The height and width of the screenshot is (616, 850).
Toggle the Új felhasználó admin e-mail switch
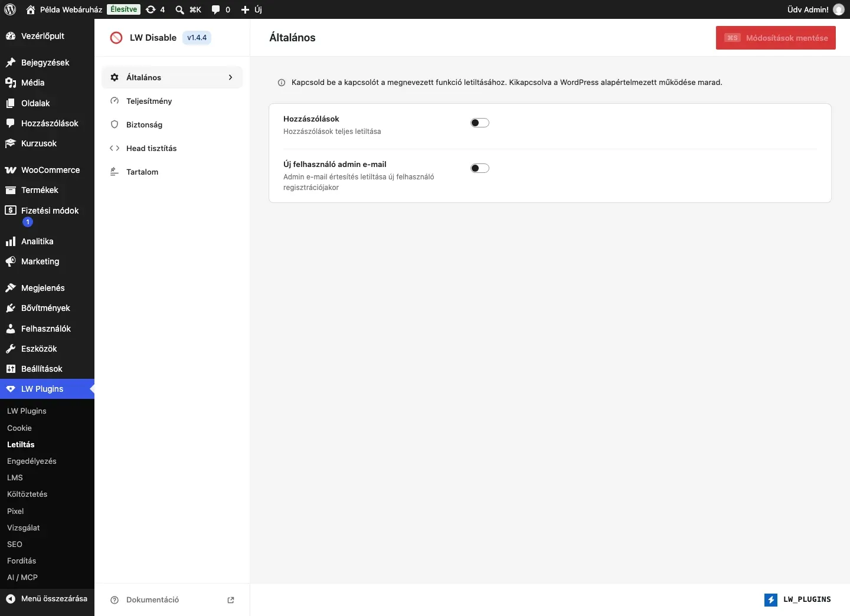480,168
